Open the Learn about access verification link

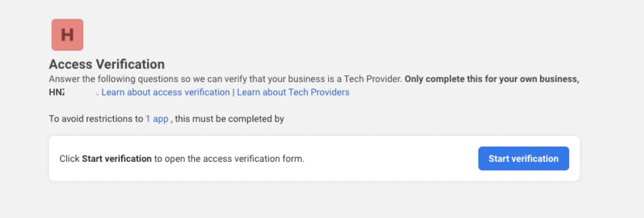165,92
